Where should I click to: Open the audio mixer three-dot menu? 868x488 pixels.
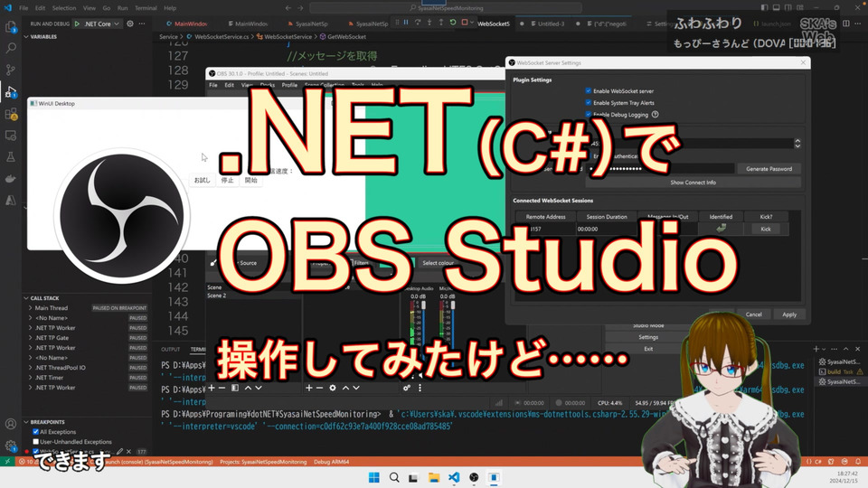tap(420, 388)
